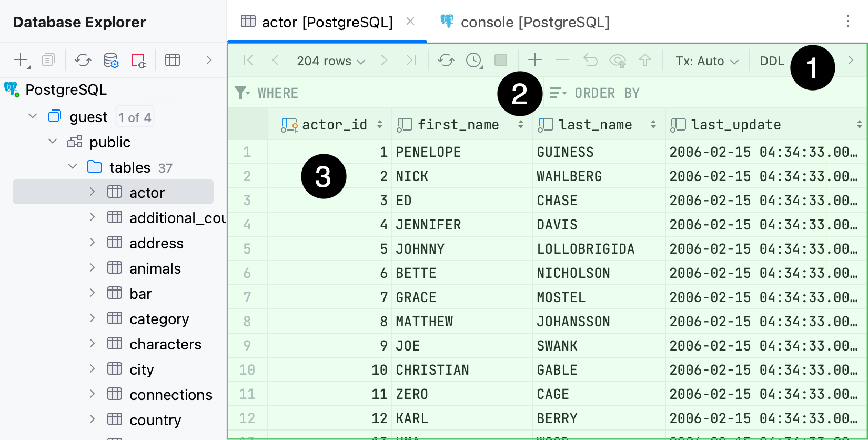Viewport: 868px width, 440px height.
Task: Click the WHERE filter input field
Action: pyautogui.click(x=368, y=93)
